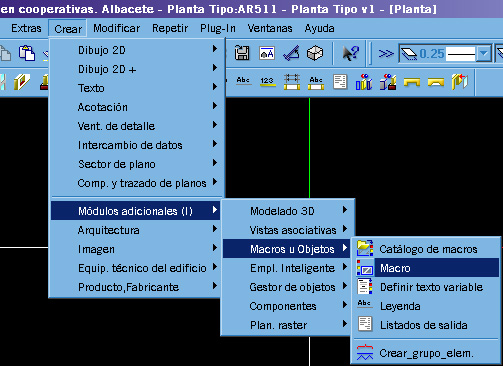The width and height of the screenshot is (503, 366).
Task: Select the Macro menu entry
Action: pyautogui.click(x=427, y=268)
